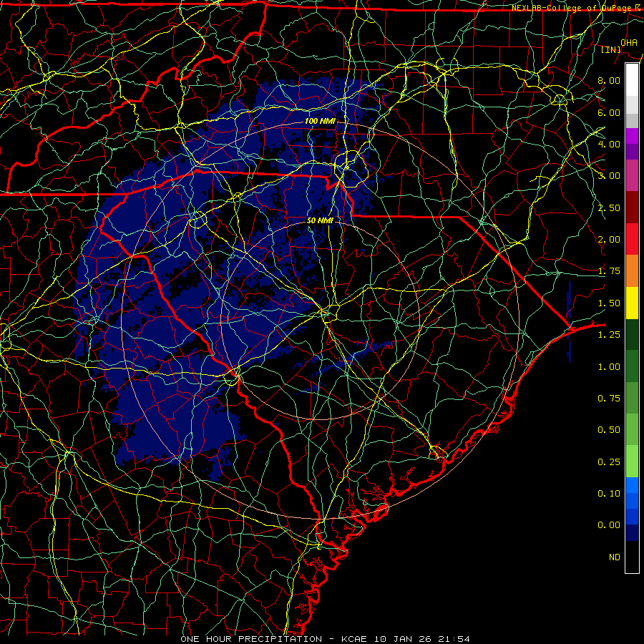Click the 6.00 legend value
The image size is (644, 644).
[x=609, y=112]
